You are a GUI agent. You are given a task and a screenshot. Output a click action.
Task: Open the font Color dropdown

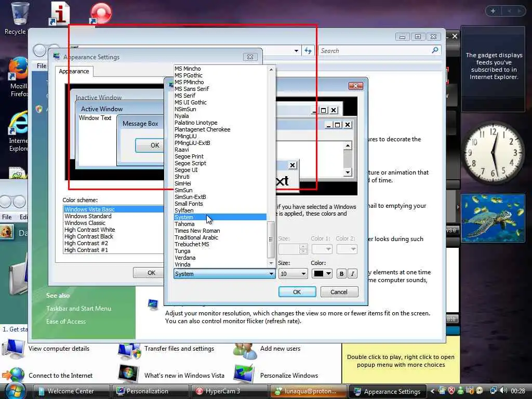tap(322, 274)
